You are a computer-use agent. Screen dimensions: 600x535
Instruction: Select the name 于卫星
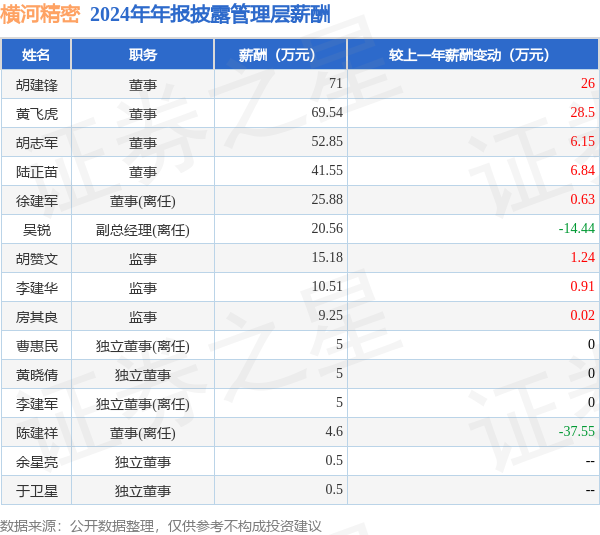coord(37,491)
